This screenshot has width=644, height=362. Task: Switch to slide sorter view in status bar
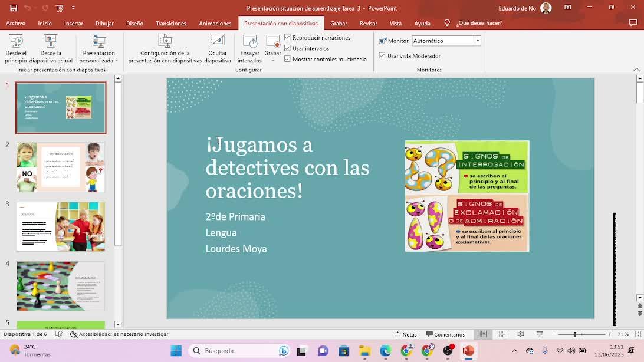click(502, 334)
